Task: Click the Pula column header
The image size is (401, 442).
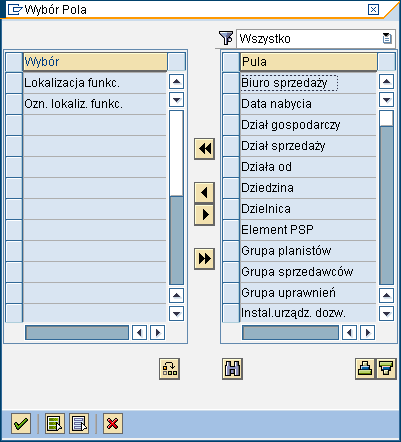Action: pyautogui.click(x=309, y=62)
